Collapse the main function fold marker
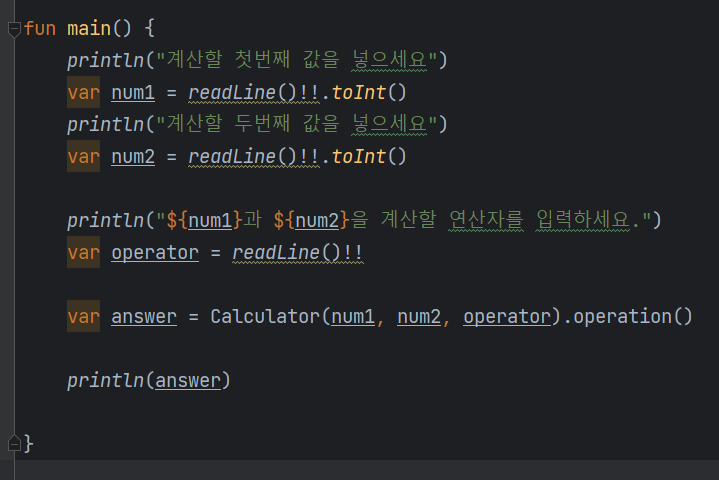719x480 pixels. point(14,29)
